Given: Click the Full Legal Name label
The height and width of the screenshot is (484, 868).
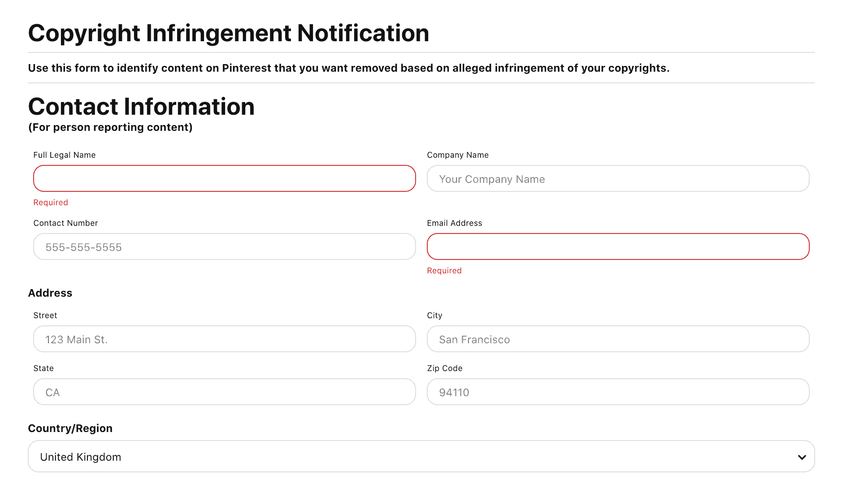Looking at the screenshot, I should 65,155.
